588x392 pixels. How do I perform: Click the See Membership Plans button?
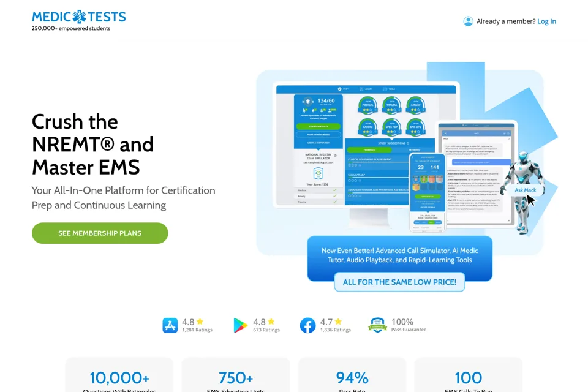(x=100, y=233)
